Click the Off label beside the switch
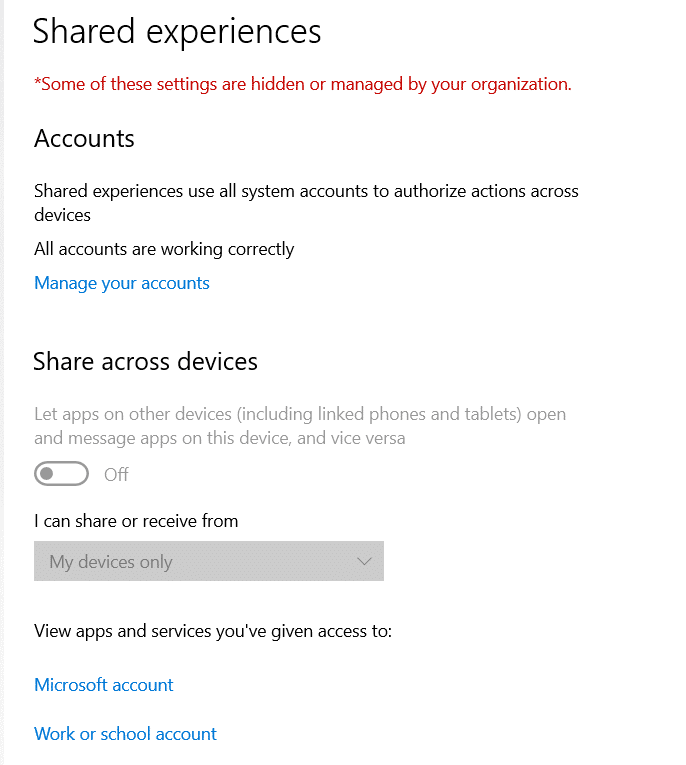Image resolution: width=686 pixels, height=765 pixels. 116,474
